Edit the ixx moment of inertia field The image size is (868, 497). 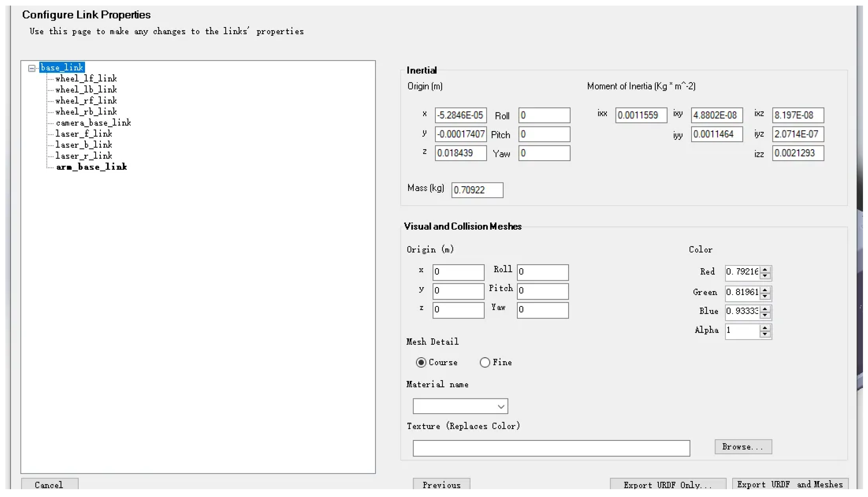[x=641, y=115]
